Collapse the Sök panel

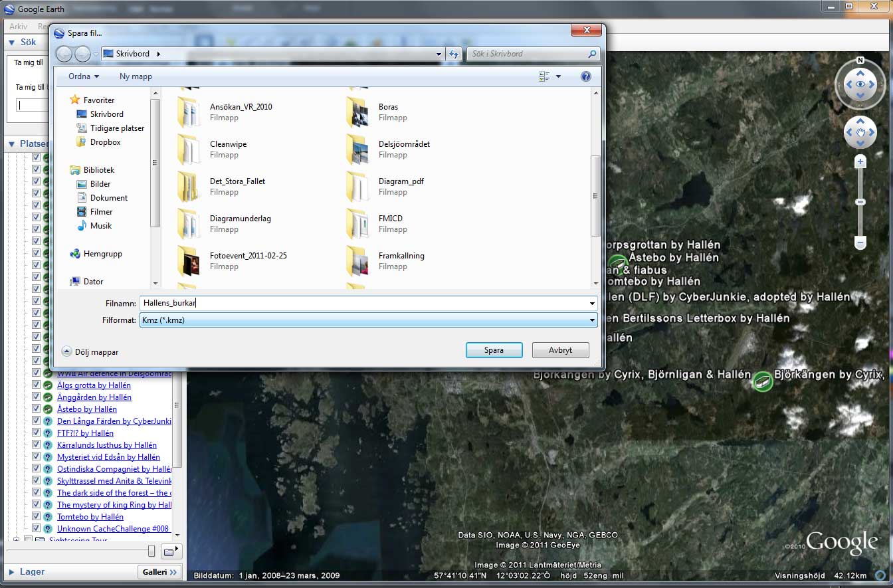[x=11, y=43]
